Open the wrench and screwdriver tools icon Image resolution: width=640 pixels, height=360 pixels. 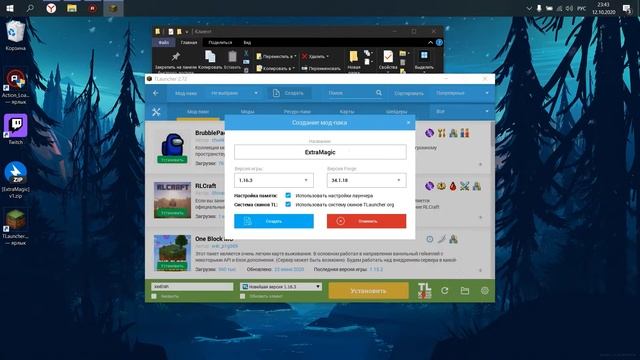coord(156,111)
